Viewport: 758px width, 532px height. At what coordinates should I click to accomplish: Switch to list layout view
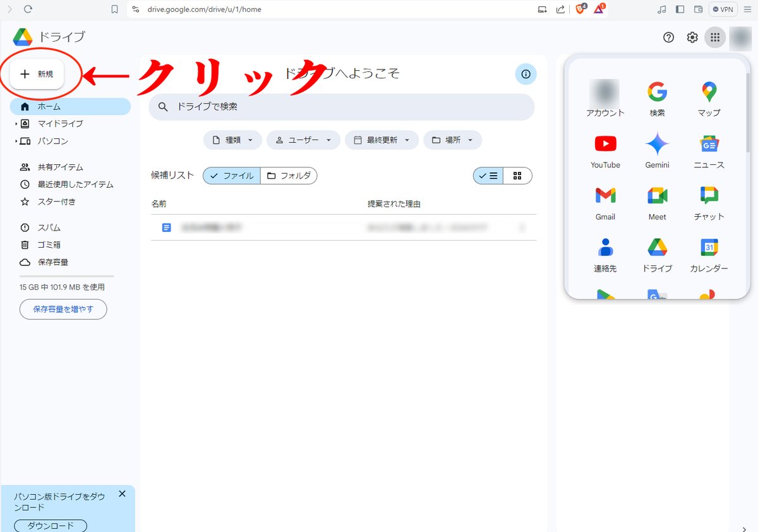pos(488,176)
